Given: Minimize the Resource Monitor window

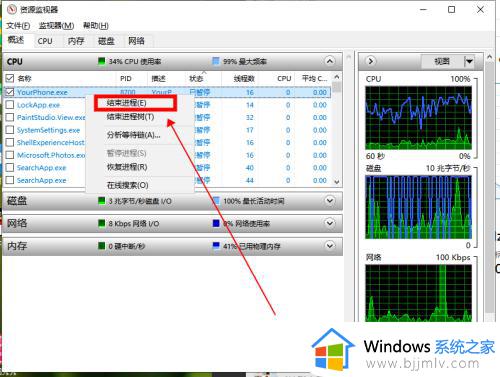Looking at the screenshot, I should [423, 9].
